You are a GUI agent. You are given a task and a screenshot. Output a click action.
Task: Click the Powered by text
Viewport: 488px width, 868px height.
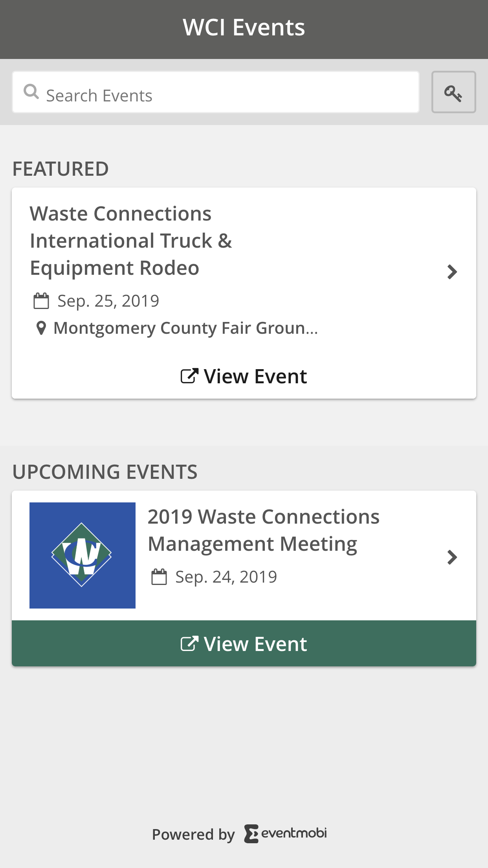(x=193, y=834)
